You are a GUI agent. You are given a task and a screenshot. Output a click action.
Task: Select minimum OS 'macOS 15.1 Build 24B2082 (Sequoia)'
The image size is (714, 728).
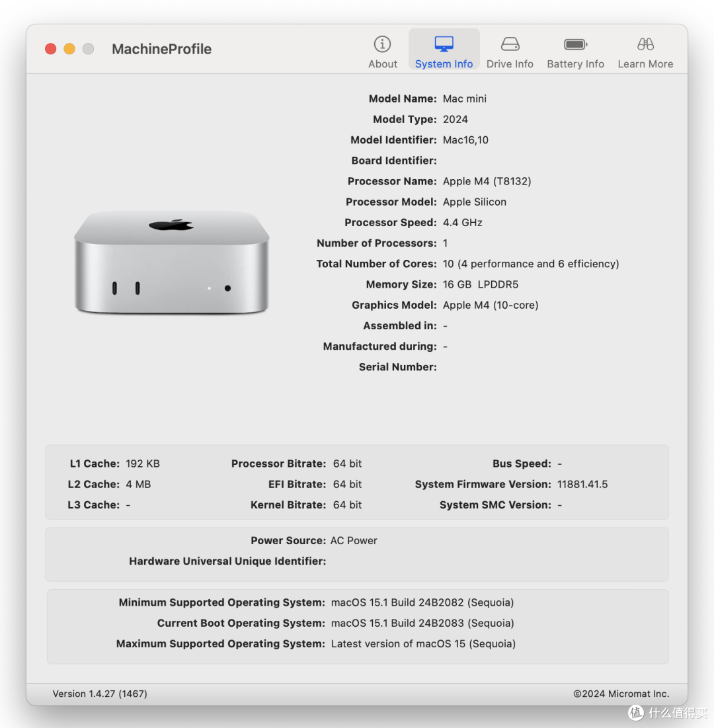422,602
